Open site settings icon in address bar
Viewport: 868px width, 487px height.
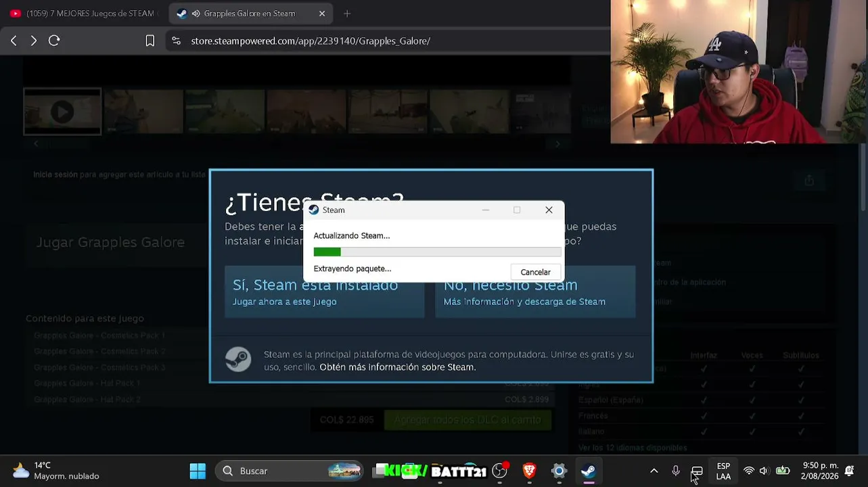177,41
